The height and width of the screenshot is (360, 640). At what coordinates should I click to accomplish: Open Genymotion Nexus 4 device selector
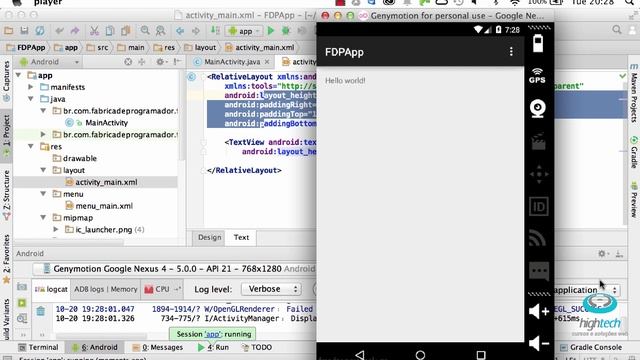point(176,269)
